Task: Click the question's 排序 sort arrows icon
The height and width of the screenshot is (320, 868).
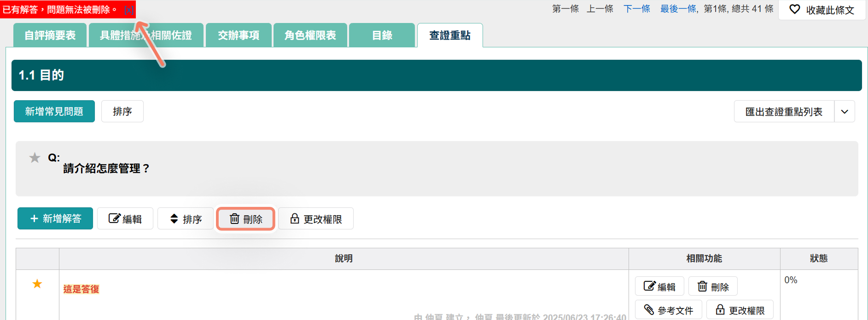Action: tap(174, 219)
